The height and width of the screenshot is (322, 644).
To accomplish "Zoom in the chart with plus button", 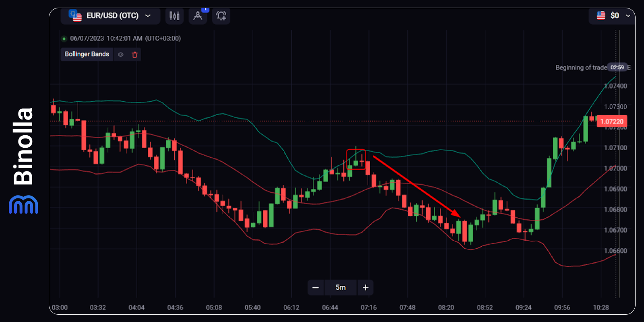I will [x=365, y=287].
